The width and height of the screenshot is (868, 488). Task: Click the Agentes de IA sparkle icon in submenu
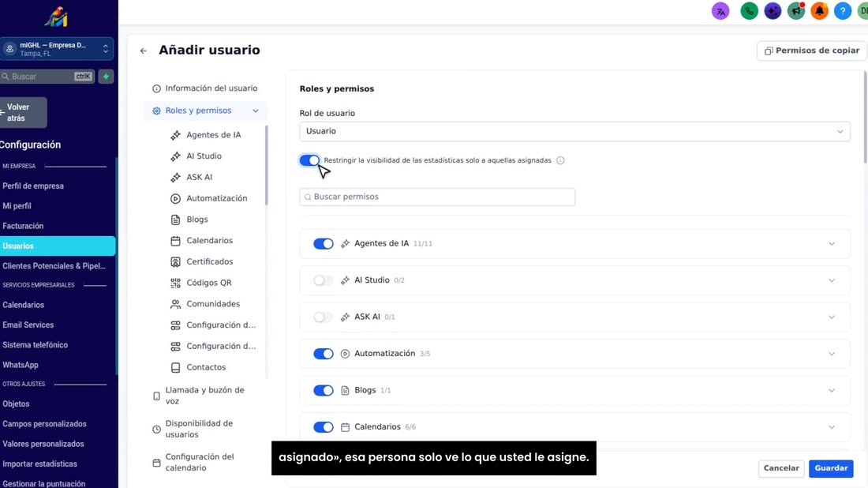coord(175,135)
